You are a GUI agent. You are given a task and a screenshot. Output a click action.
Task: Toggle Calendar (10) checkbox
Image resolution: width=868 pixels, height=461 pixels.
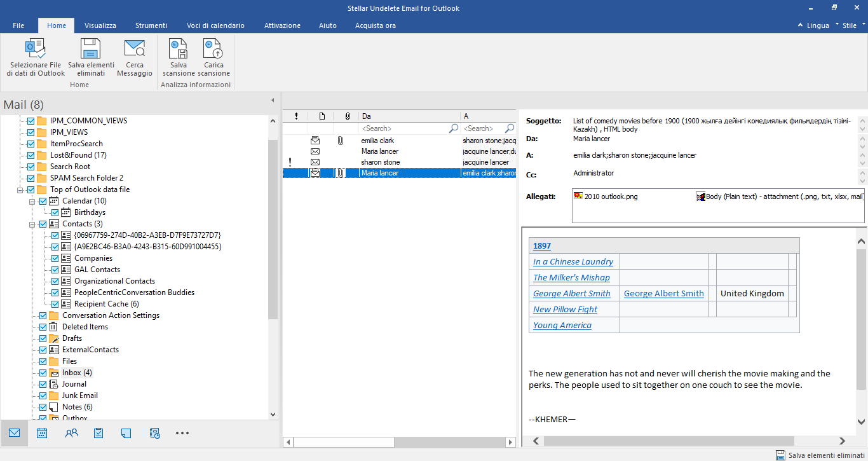(x=43, y=201)
